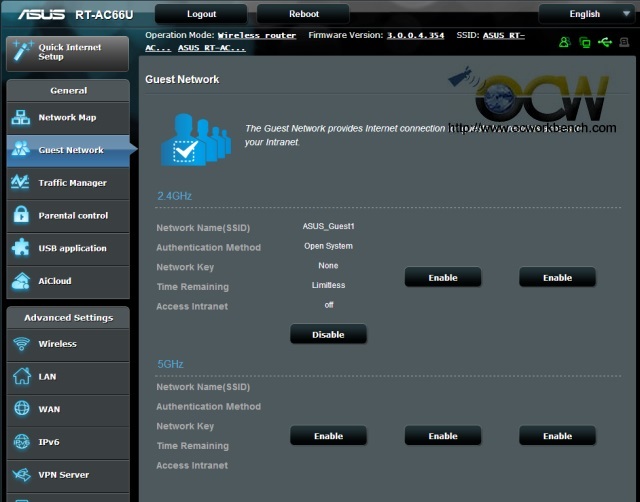
Task: Click the Open System authentication value
Action: click(329, 246)
